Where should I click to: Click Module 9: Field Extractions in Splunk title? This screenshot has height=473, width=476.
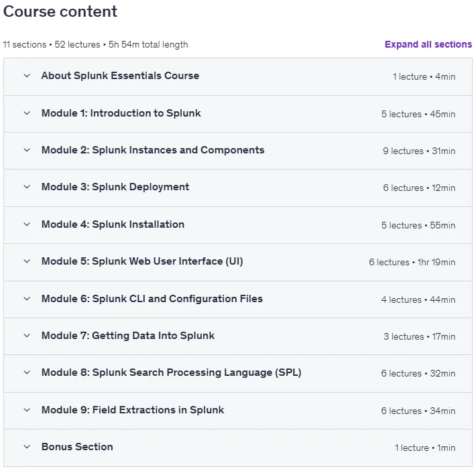[x=133, y=410]
